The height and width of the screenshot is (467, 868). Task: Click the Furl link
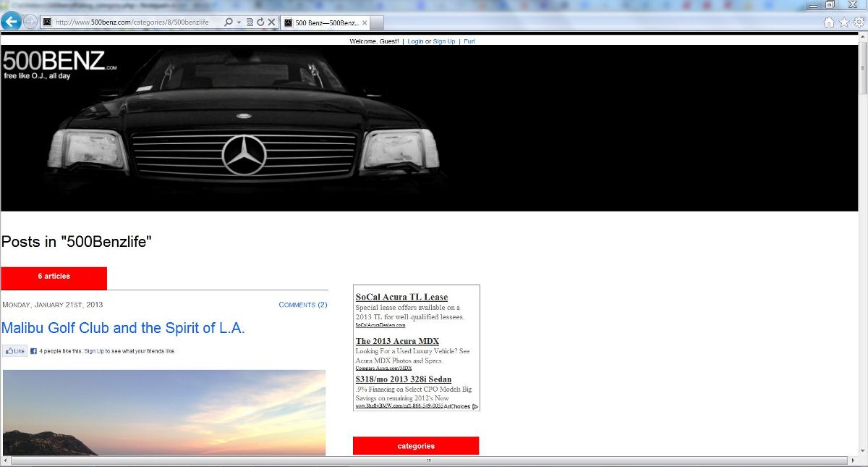tap(469, 41)
